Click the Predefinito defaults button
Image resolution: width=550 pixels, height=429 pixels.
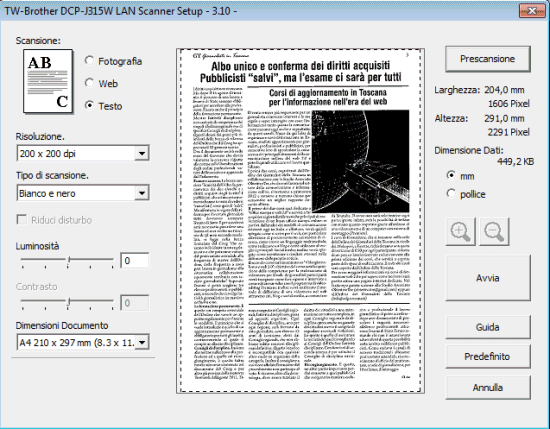click(488, 356)
